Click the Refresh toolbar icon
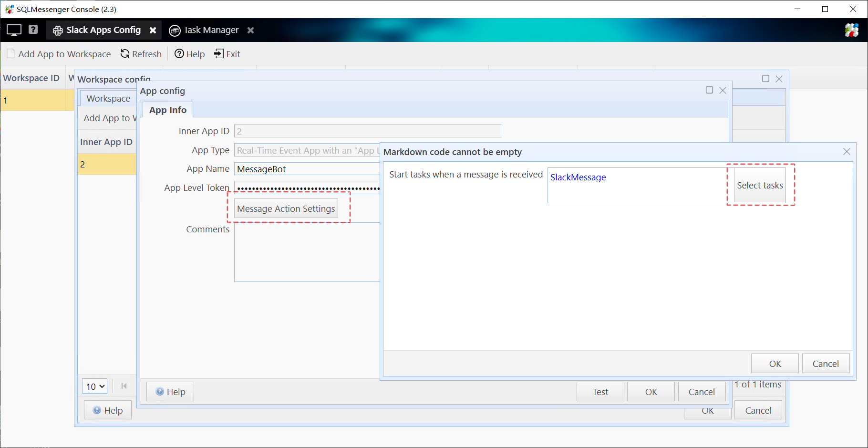This screenshot has height=448, width=868. pos(125,53)
